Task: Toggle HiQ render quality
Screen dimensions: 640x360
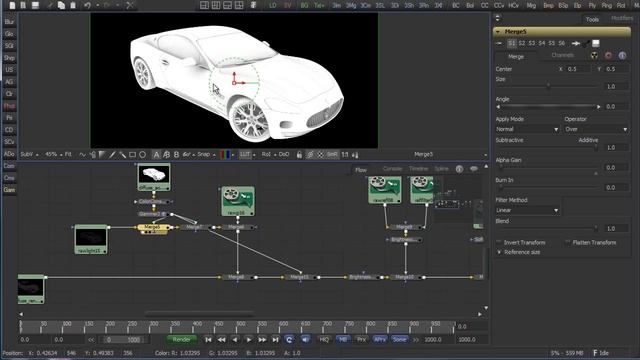Action: pyautogui.click(x=324, y=340)
